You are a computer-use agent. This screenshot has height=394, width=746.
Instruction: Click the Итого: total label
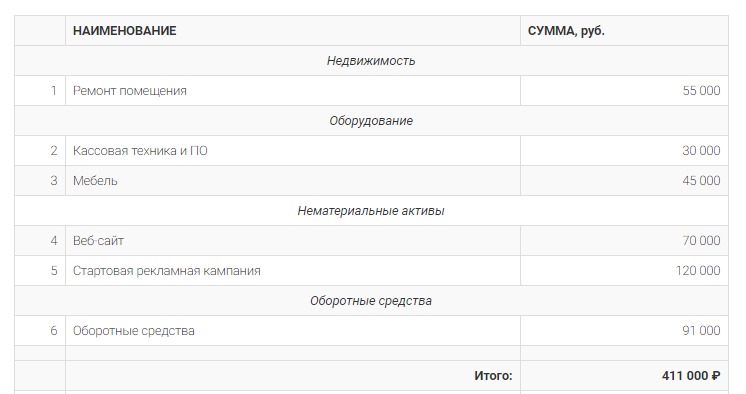click(x=493, y=376)
